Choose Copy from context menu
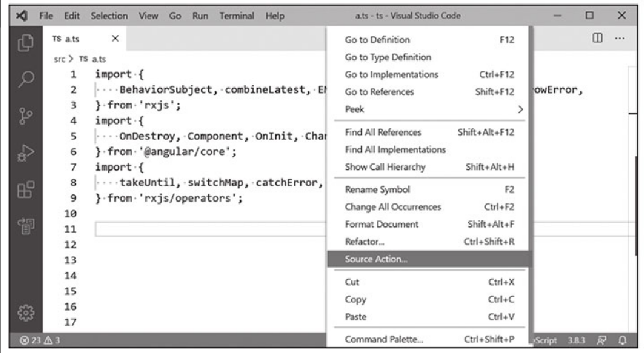This screenshot has width=644, height=353. tap(429, 299)
